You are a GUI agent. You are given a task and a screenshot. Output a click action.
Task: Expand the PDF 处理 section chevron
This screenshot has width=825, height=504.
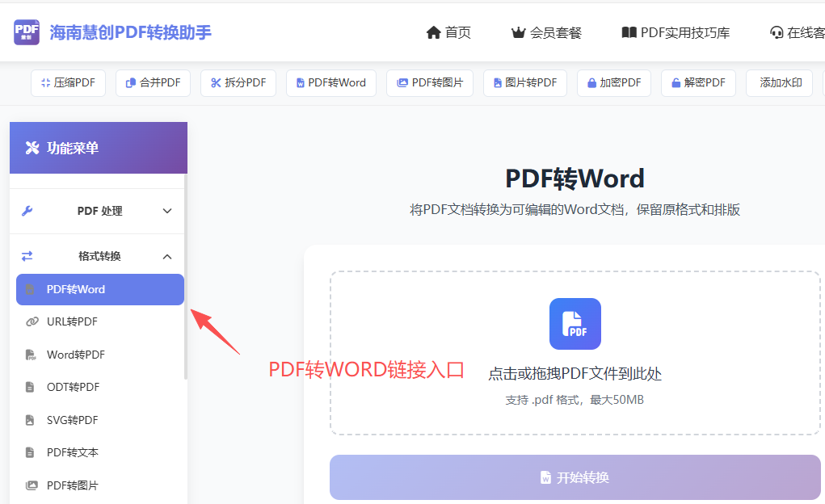pyautogui.click(x=167, y=211)
